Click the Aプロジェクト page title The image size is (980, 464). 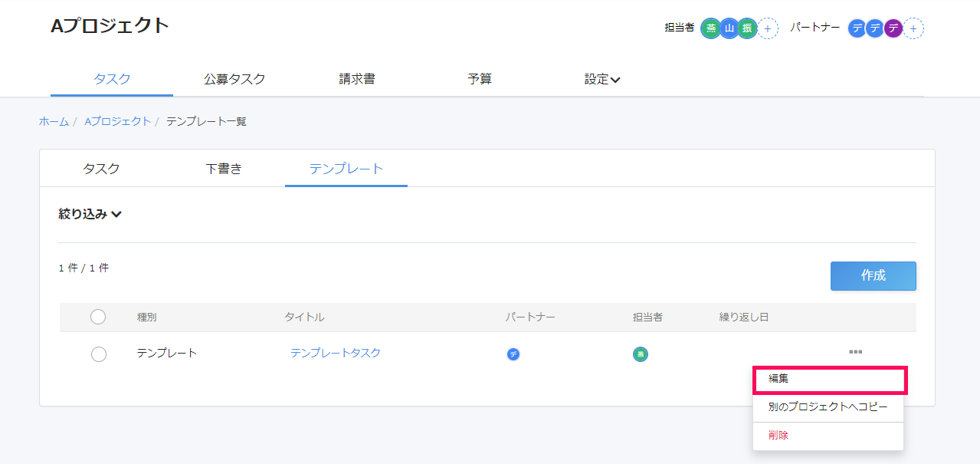coord(110,25)
